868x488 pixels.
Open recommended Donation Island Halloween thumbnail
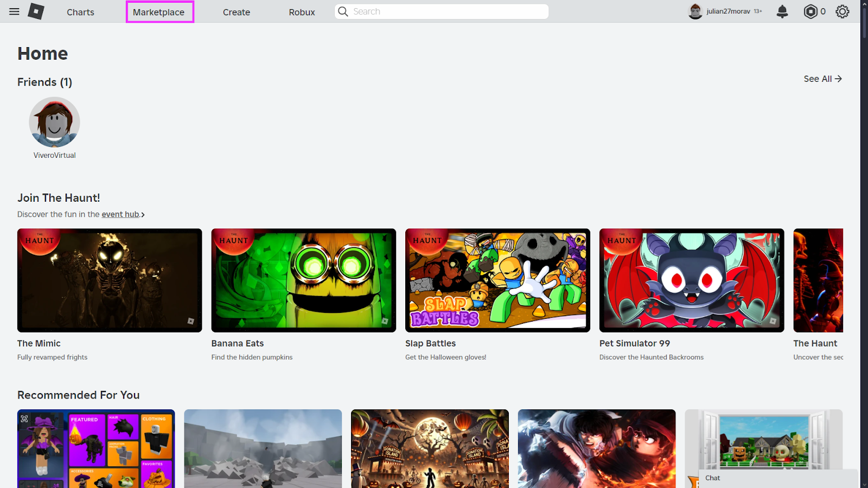click(430, 448)
